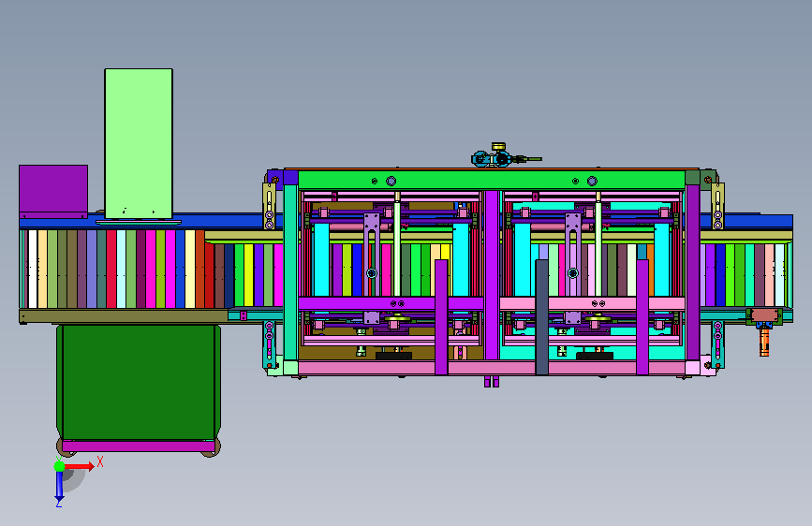Select the tall light green panel
Screen dimensions: 812x526
pyautogui.click(x=139, y=143)
